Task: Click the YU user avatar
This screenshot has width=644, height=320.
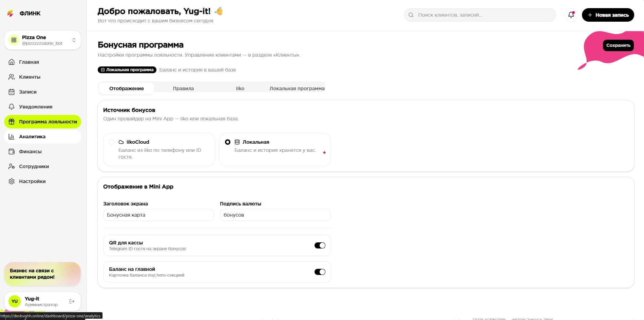Action: [x=15, y=301]
